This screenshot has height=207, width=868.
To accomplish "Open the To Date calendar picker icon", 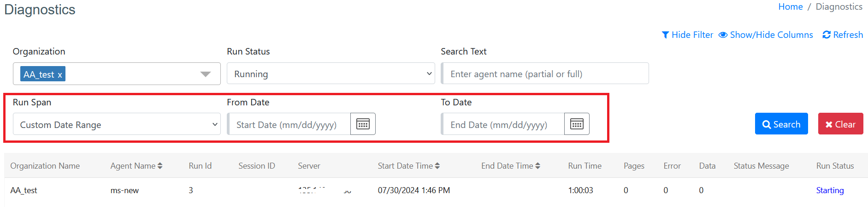I will click(x=577, y=124).
